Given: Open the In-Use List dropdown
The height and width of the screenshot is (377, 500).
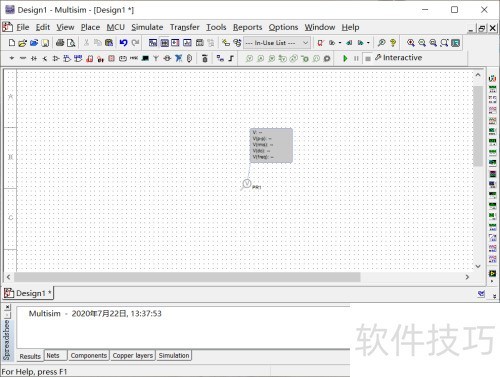Looking at the screenshot, I should click(x=277, y=43).
